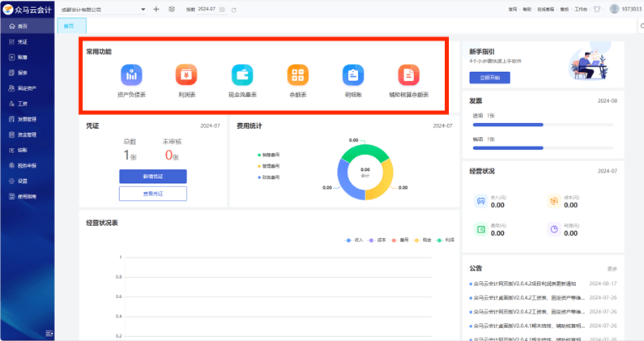644x341 pixels.
Task: Expand the 成都会计有限公司 company dropdown
Action: 143,9
